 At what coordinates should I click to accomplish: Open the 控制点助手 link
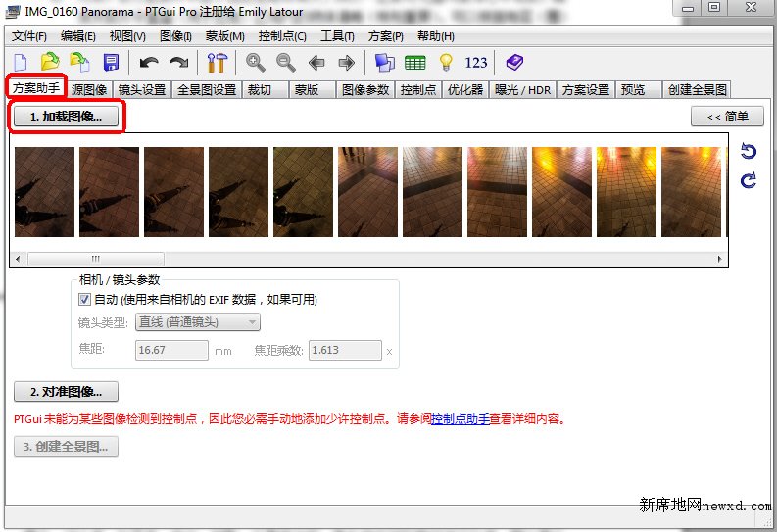tap(461, 418)
